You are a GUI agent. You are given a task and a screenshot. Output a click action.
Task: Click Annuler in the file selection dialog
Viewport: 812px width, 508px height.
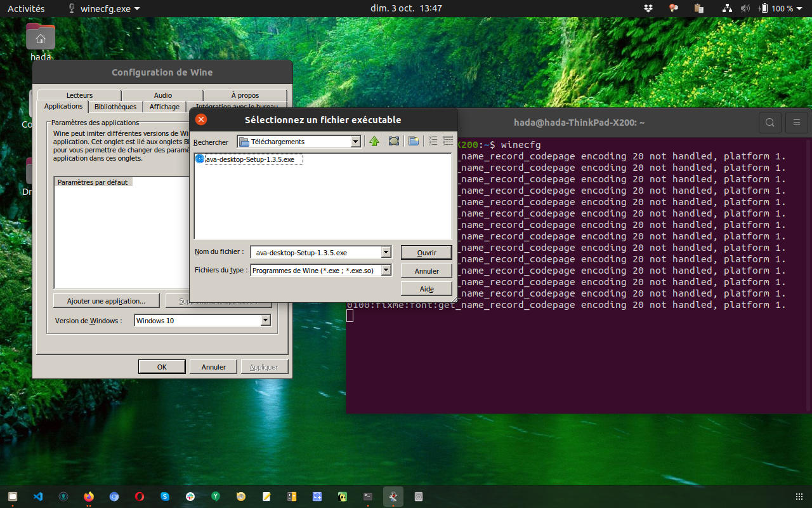pyautogui.click(x=426, y=271)
